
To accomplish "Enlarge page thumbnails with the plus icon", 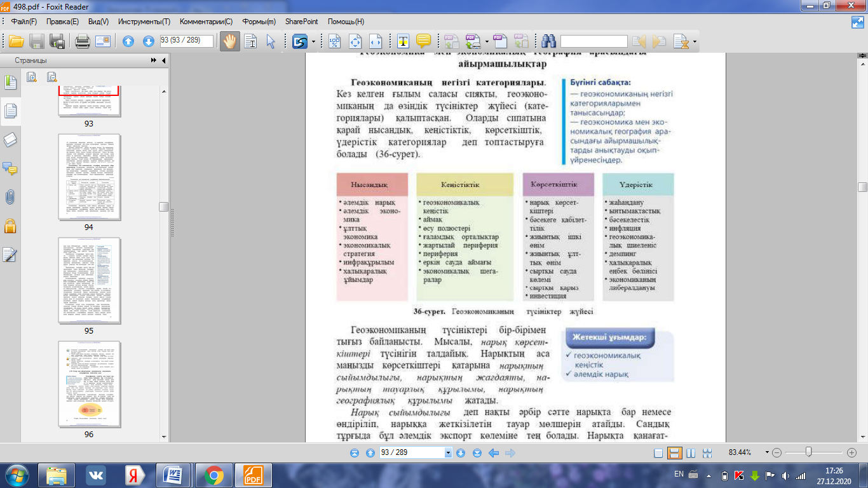I will point(32,77).
